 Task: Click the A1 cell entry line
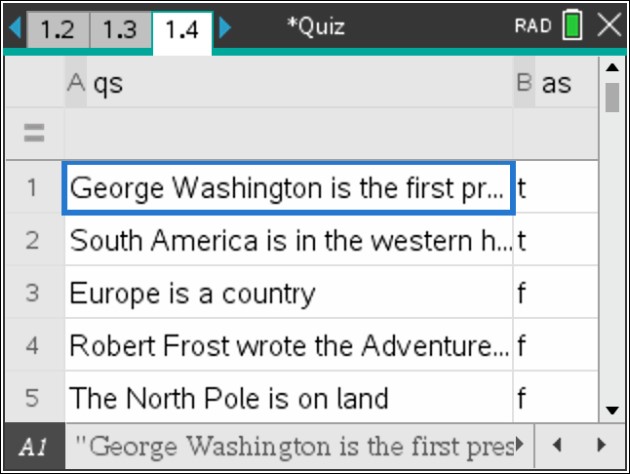(300, 443)
